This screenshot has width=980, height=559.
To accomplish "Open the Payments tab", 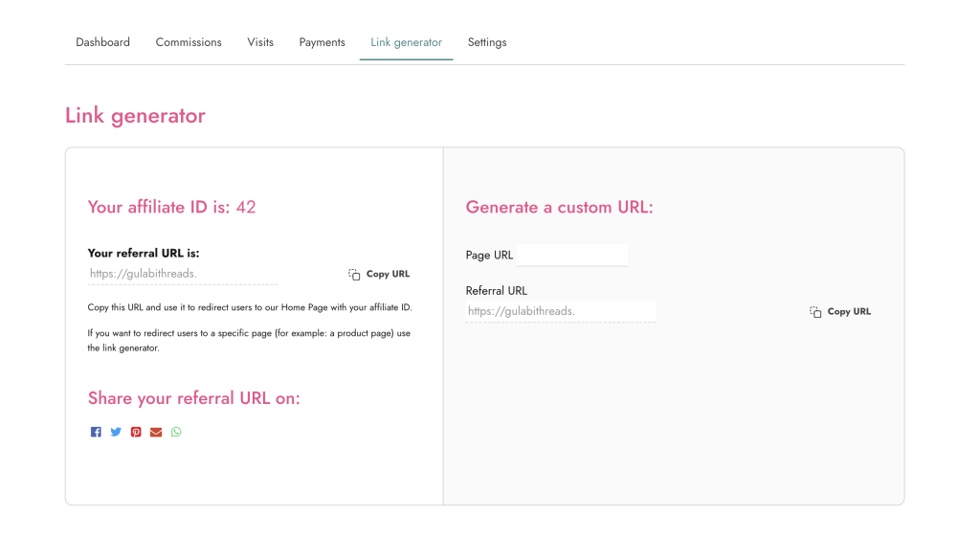I will pos(322,42).
